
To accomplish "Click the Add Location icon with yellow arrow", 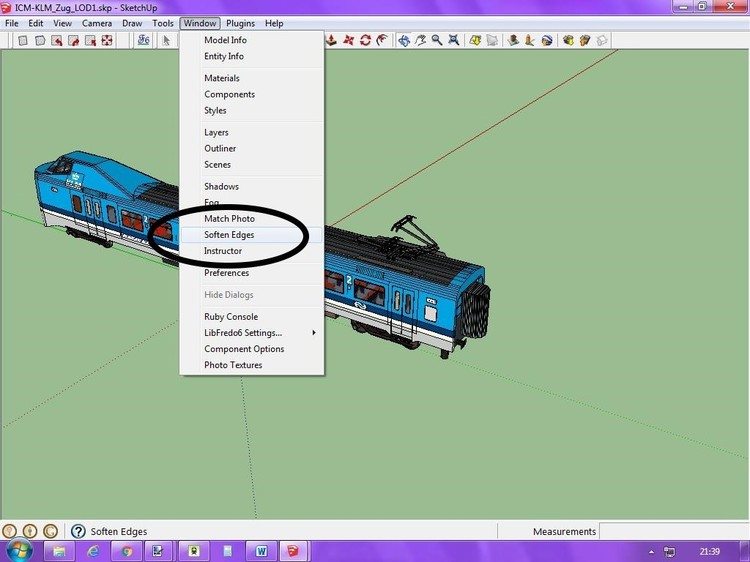I will [475, 40].
